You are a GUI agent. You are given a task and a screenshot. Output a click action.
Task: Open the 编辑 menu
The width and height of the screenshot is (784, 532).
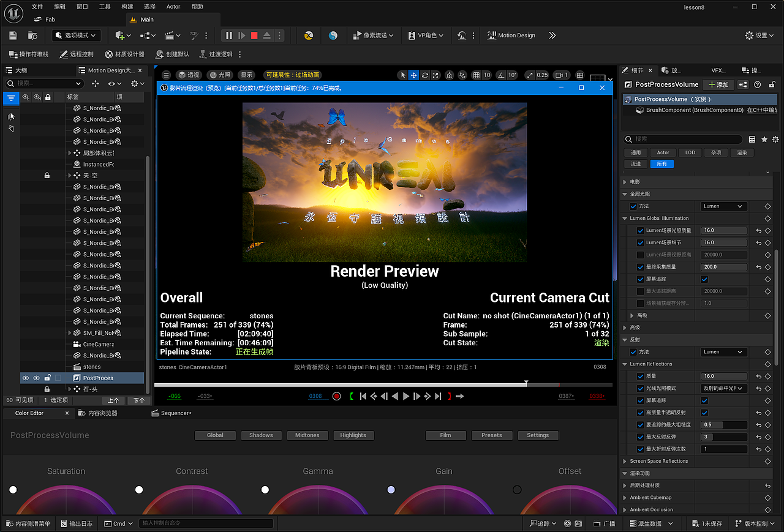[60, 7]
